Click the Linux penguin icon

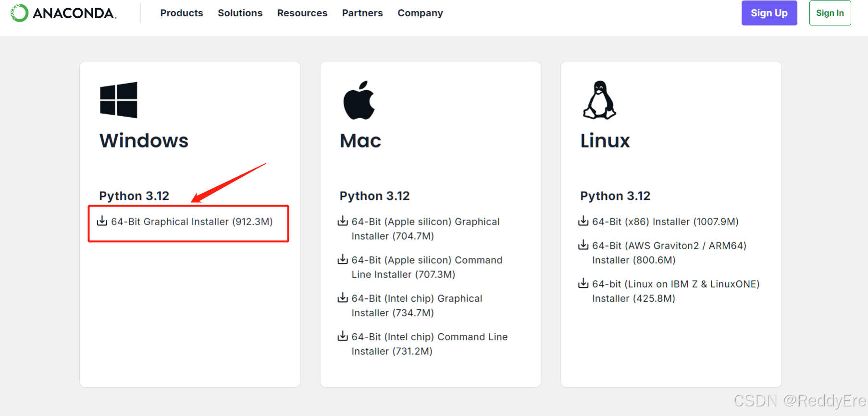point(599,100)
